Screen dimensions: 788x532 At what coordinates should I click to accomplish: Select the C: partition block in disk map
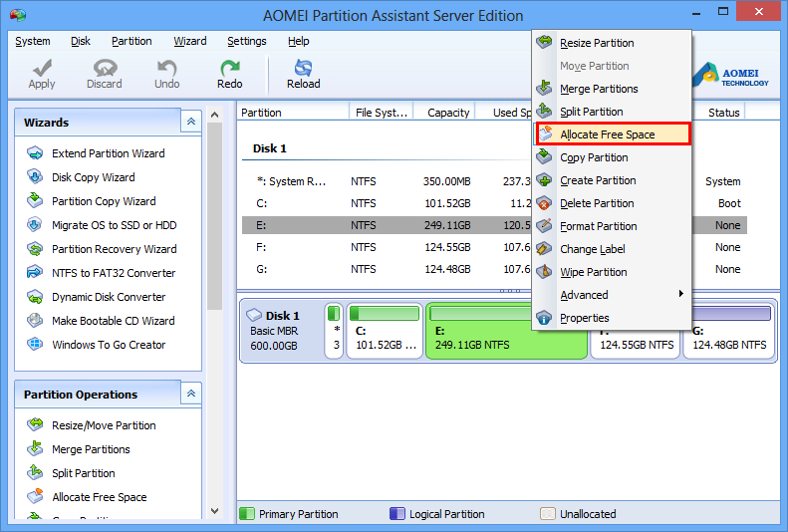coord(385,331)
